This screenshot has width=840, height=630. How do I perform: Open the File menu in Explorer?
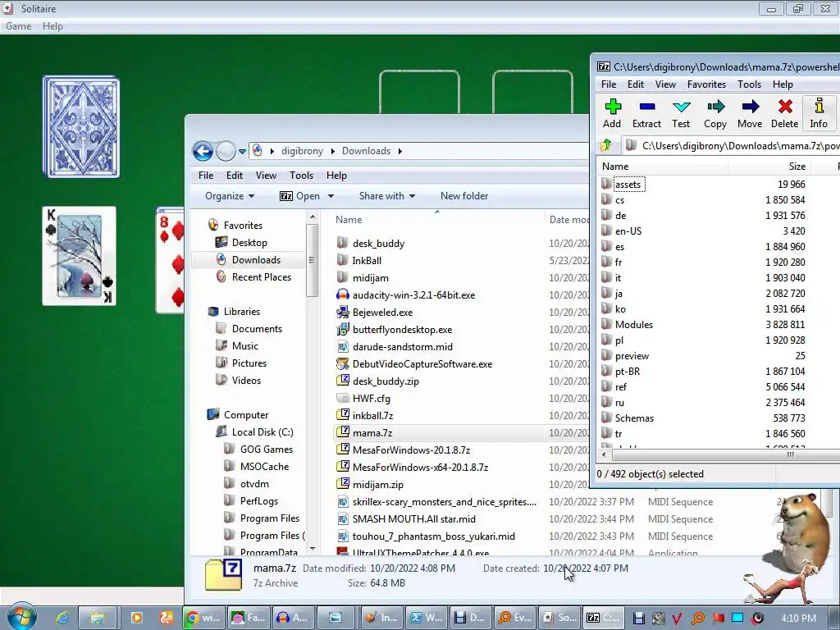pyautogui.click(x=206, y=176)
